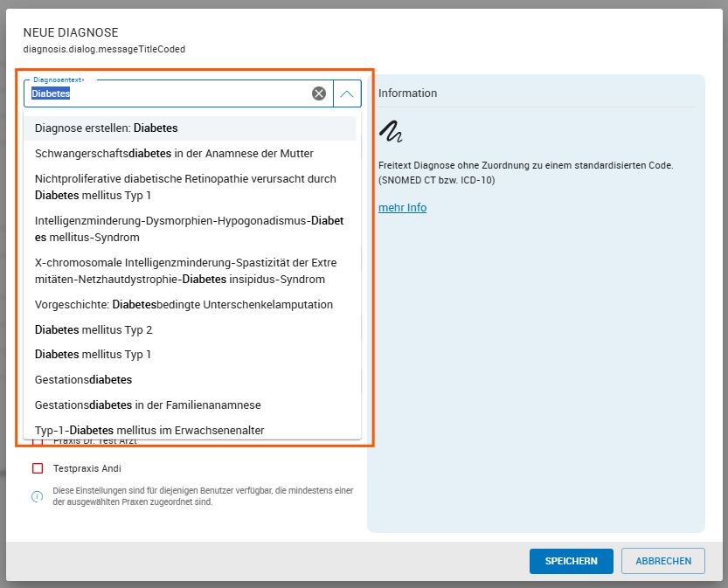Click inside the Diagnosetext input field
728x588 pixels.
coord(157,93)
